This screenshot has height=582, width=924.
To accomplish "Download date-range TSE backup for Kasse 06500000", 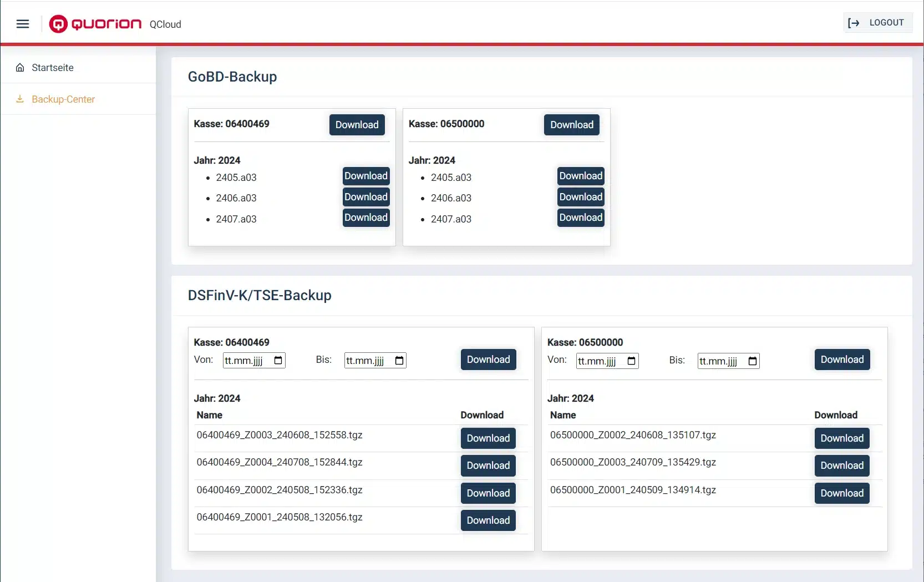I will (842, 360).
